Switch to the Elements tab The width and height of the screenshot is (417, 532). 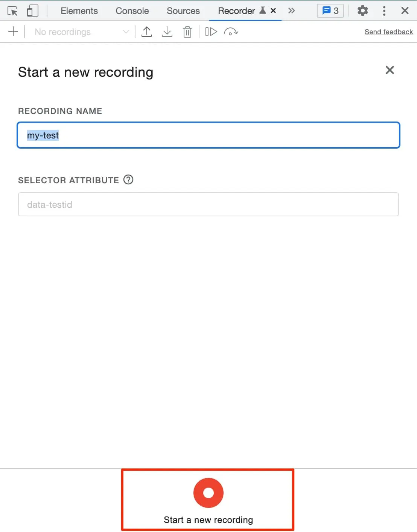[x=79, y=11]
